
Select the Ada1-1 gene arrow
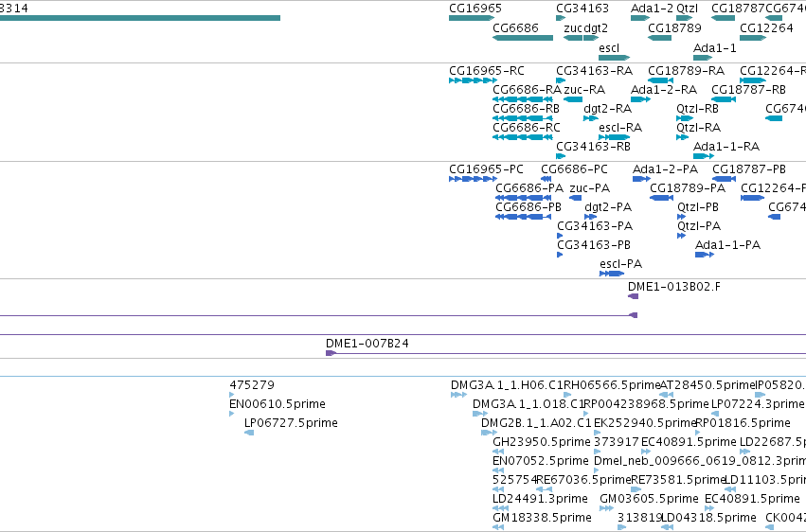(x=703, y=58)
